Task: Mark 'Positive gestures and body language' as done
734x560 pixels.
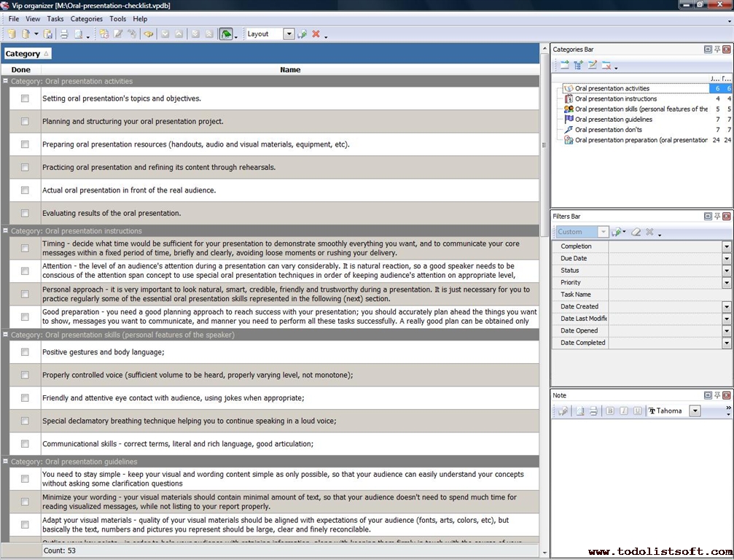Action: coord(25,352)
